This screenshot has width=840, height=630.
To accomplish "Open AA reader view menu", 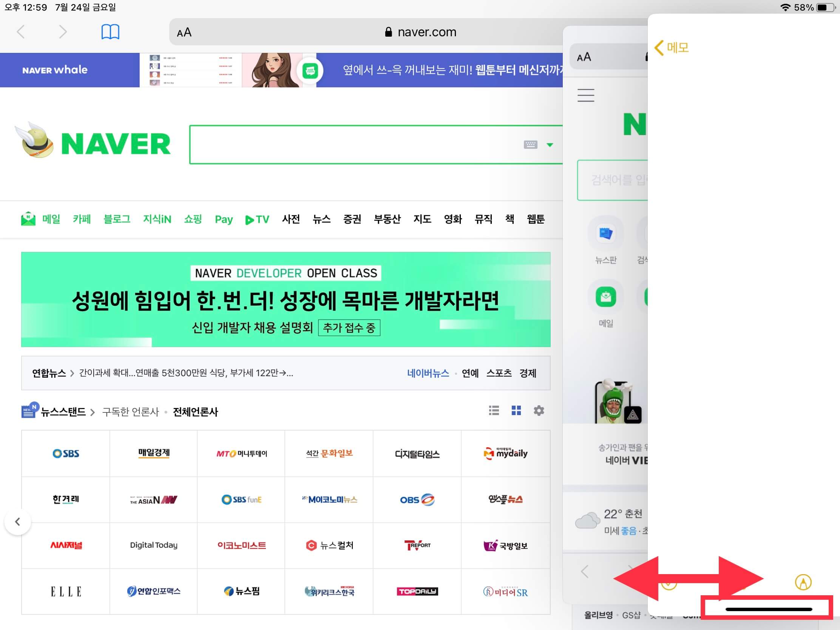I will coord(184,32).
